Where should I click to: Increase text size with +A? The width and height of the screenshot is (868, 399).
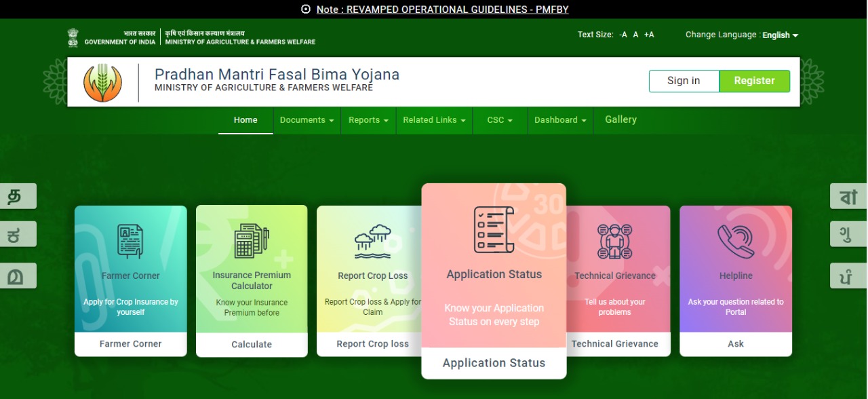(649, 35)
